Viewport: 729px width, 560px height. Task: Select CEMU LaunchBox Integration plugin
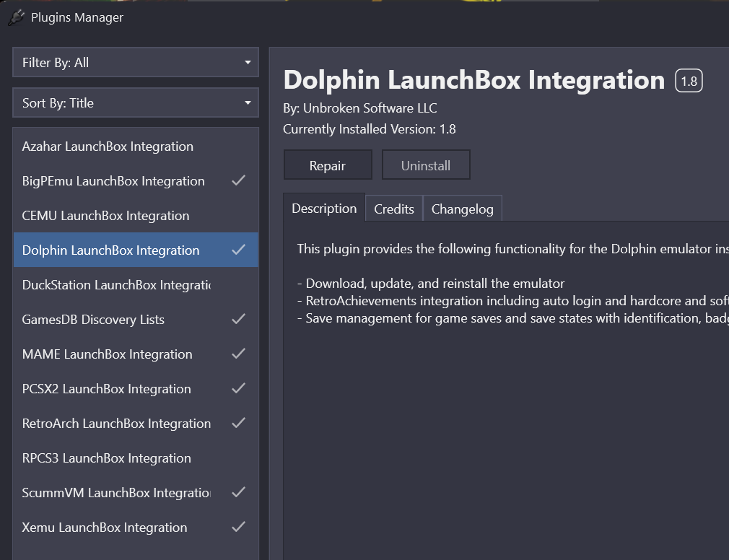point(106,216)
